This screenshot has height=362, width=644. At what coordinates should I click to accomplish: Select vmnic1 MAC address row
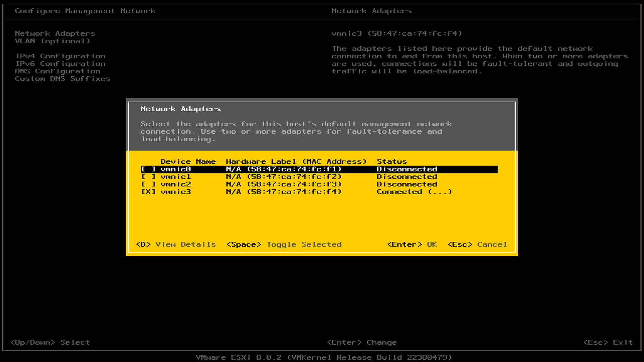pyautogui.click(x=283, y=177)
